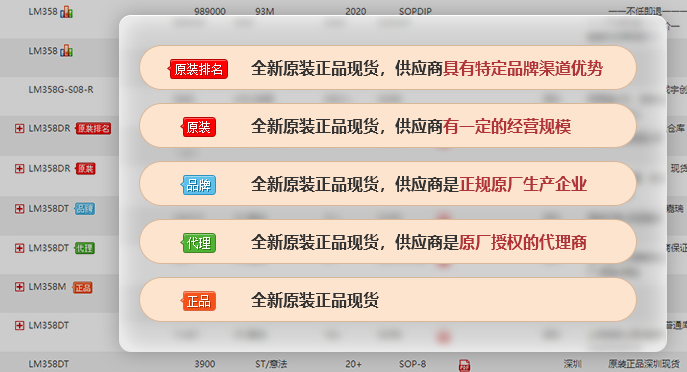Open the PDF datasheet icon in the SOP-8 row
The width and height of the screenshot is (687, 372).
(464, 365)
